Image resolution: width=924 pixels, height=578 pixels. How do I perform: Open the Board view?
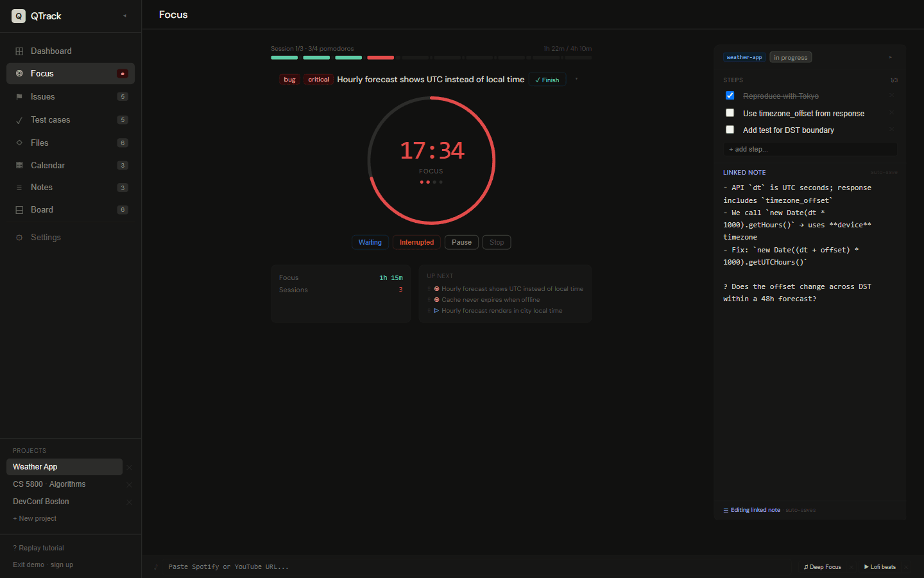click(x=71, y=210)
